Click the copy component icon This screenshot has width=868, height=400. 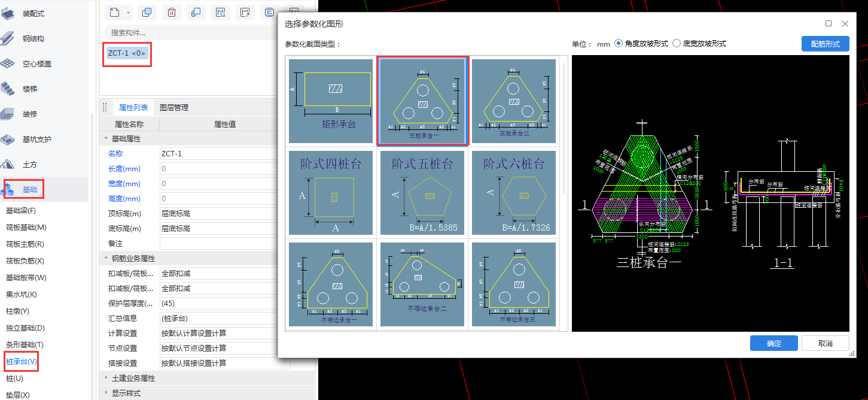coord(147,12)
